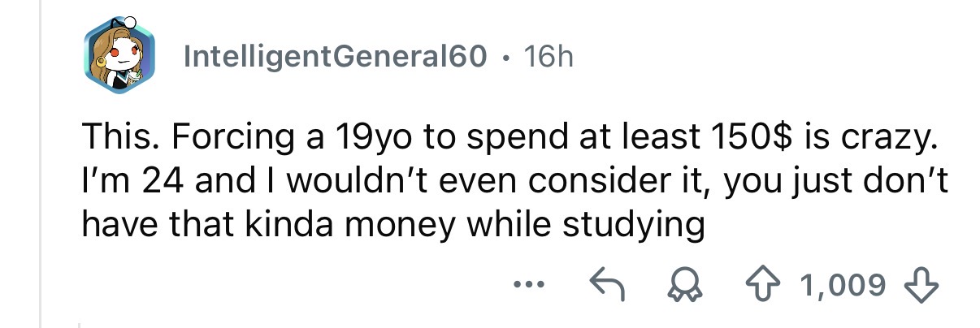Open IntelligentGeneral60's avatar image
The height and width of the screenshot is (328, 980).
click(x=119, y=57)
